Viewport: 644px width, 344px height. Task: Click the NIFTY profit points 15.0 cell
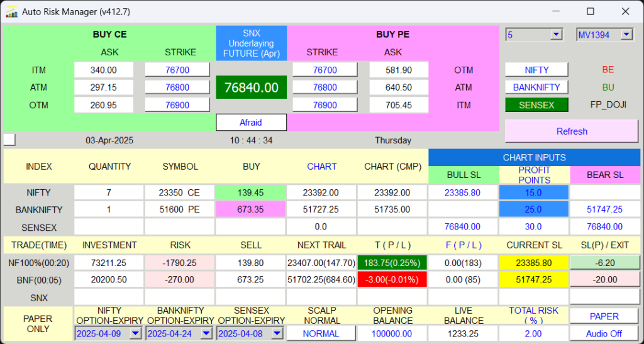point(534,192)
